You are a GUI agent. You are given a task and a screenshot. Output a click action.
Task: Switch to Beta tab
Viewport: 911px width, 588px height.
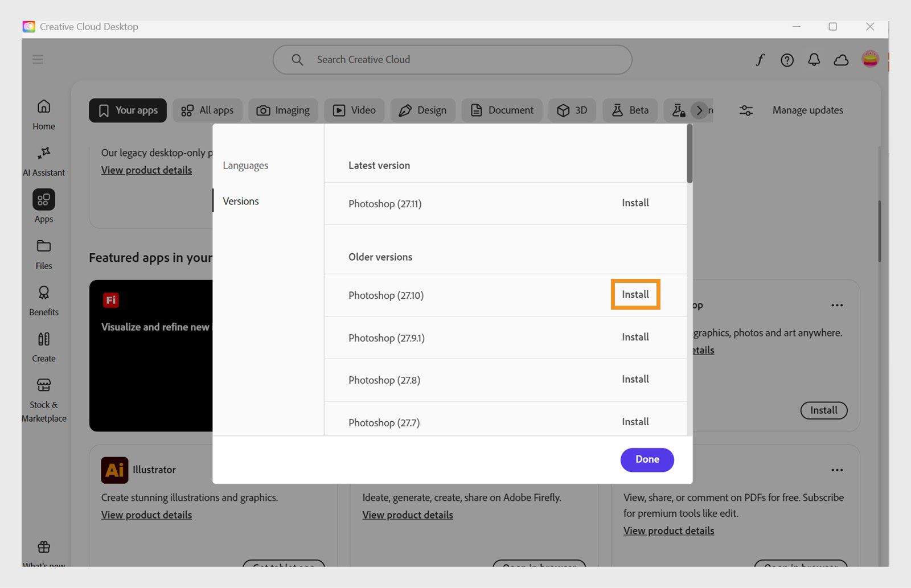tap(630, 110)
